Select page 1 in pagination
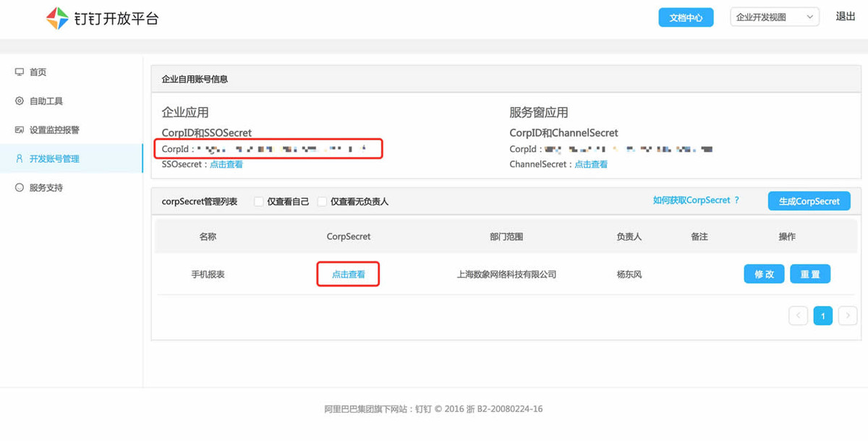This screenshot has width=868, height=441. (x=823, y=316)
